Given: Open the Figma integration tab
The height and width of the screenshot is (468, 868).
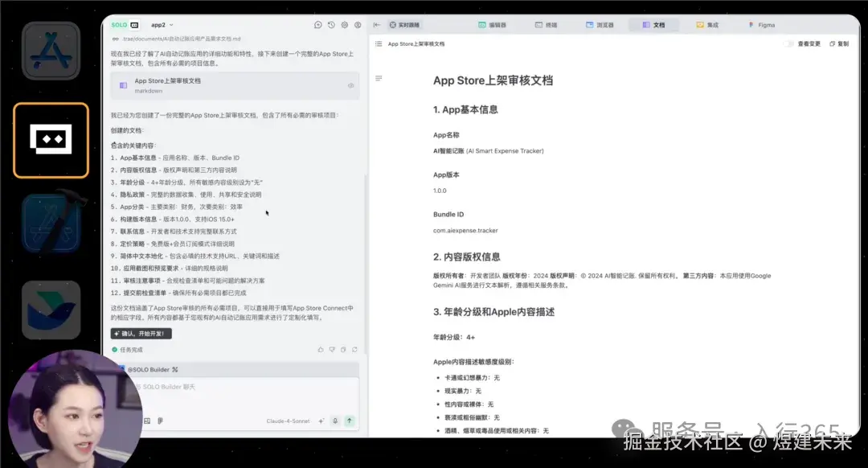Looking at the screenshot, I should pyautogui.click(x=760, y=24).
